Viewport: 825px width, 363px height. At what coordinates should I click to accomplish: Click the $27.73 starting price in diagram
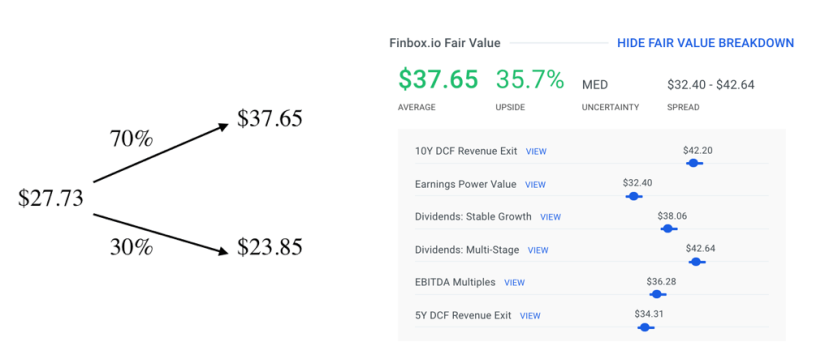click(51, 198)
